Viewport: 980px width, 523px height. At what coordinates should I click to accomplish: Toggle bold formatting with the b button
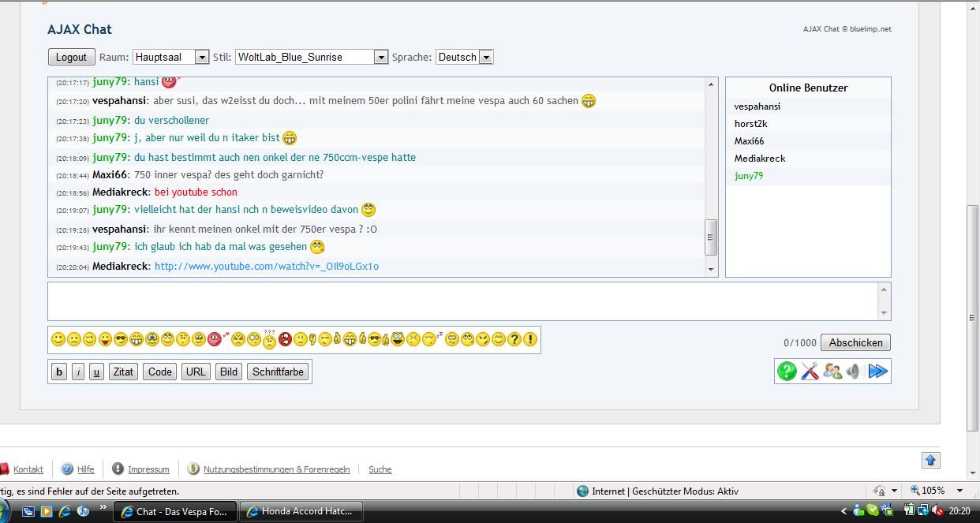(59, 372)
